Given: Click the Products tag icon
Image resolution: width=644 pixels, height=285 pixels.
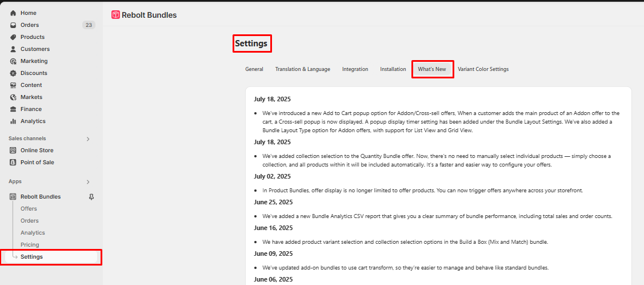Looking at the screenshot, I should tap(13, 37).
